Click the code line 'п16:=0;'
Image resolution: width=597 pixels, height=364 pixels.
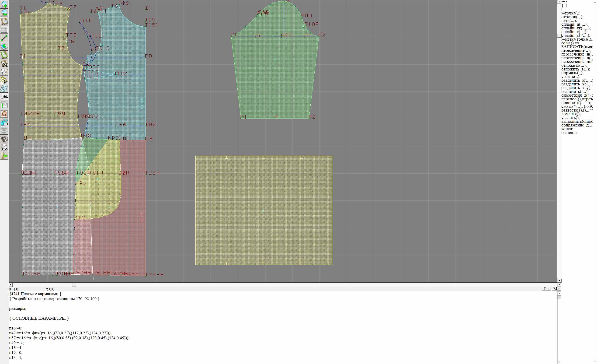pyautogui.click(x=16, y=328)
